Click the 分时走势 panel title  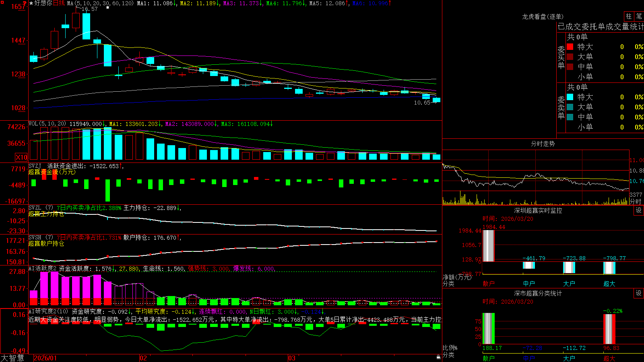pos(543,144)
